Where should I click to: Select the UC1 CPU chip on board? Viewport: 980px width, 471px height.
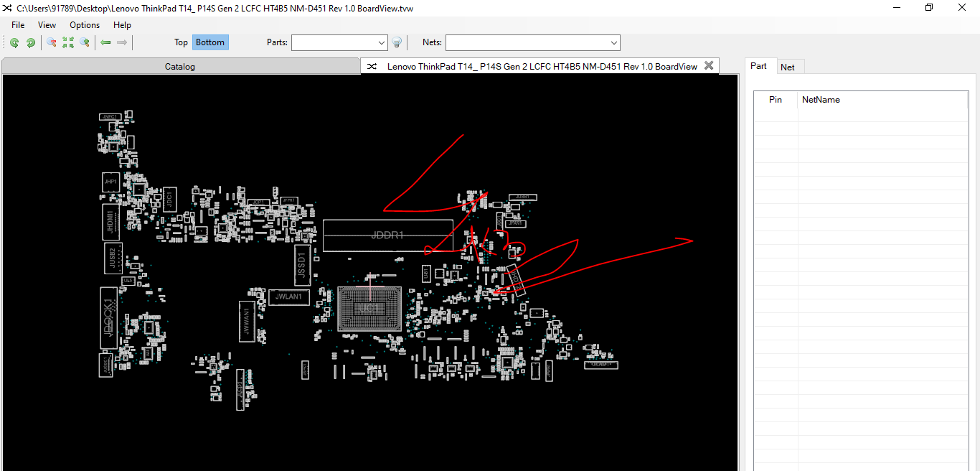pos(369,308)
